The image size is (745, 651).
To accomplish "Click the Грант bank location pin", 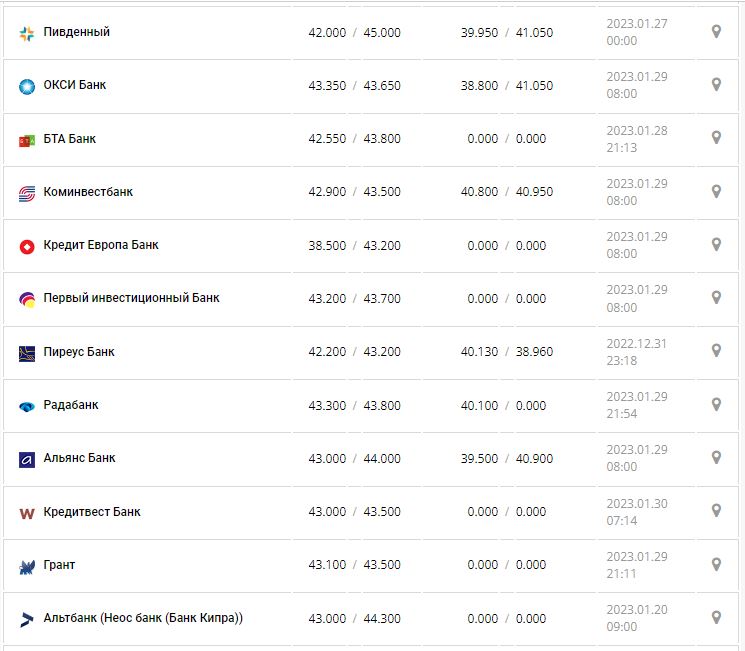I will point(716,564).
